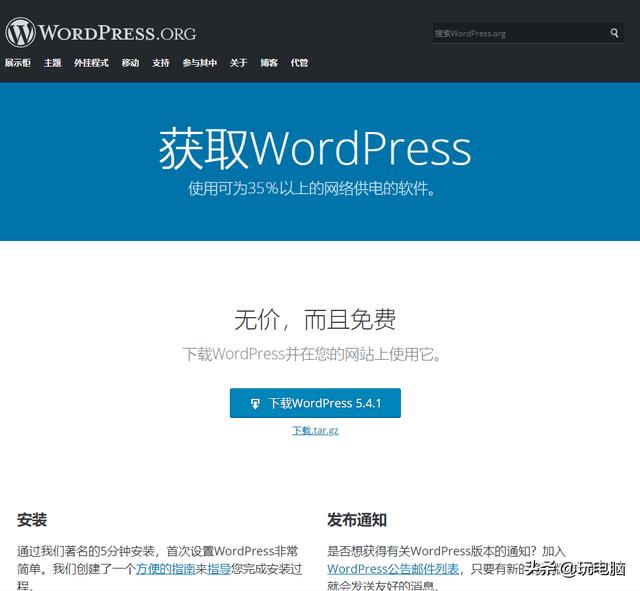640x591 pixels.
Task: Click the search WordPress.org input field
Action: tap(518, 33)
